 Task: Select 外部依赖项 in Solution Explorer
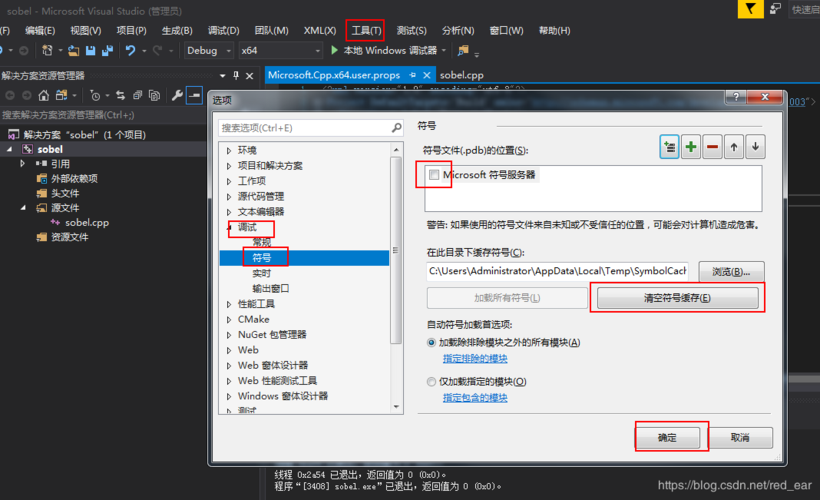74,179
